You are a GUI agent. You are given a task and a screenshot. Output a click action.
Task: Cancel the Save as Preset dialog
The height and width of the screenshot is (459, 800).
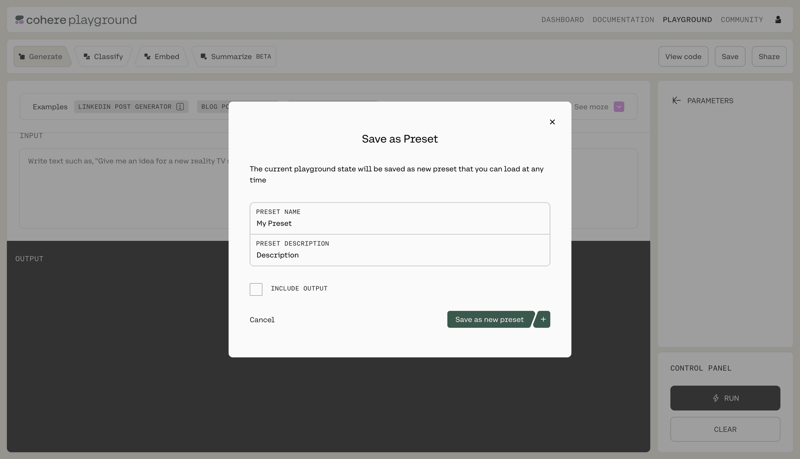[262, 320]
